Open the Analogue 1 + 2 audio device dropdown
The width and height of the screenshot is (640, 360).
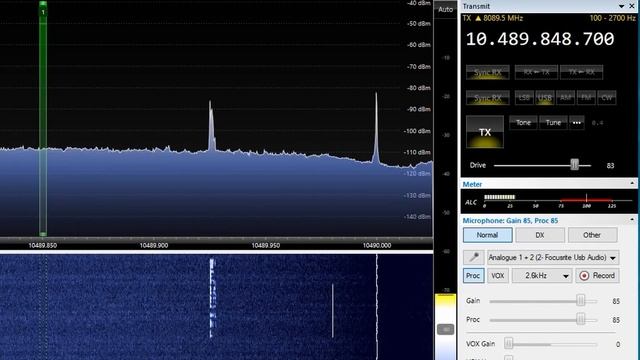[553, 258]
